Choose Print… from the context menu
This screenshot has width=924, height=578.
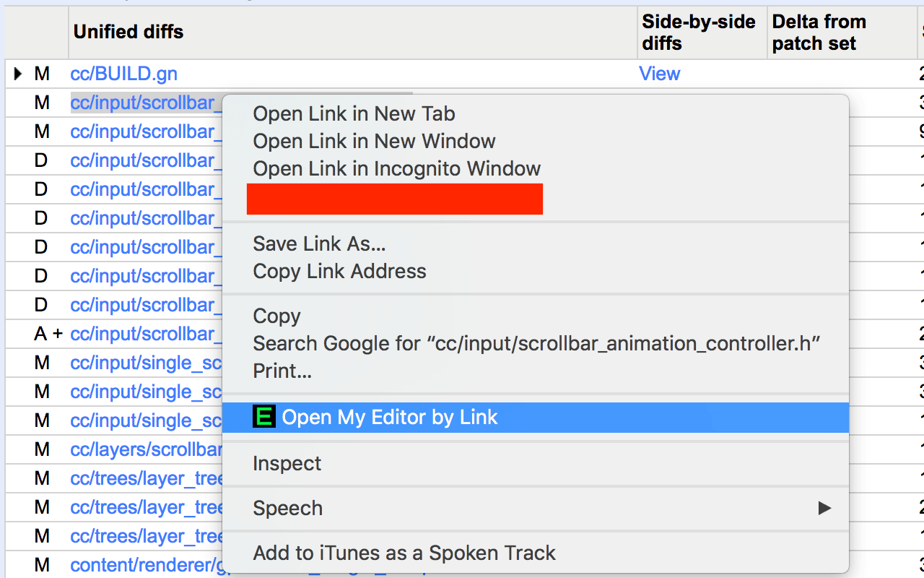282,371
